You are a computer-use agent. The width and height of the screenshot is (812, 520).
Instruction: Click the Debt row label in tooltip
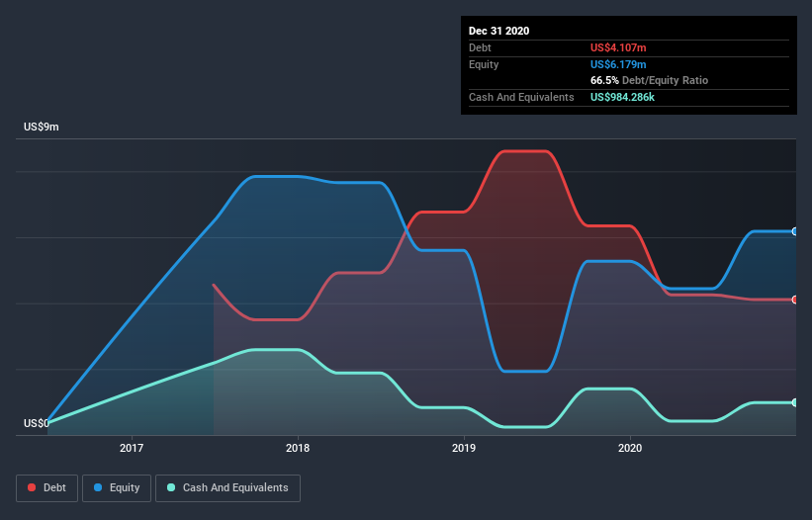pyautogui.click(x=480, y=47)
